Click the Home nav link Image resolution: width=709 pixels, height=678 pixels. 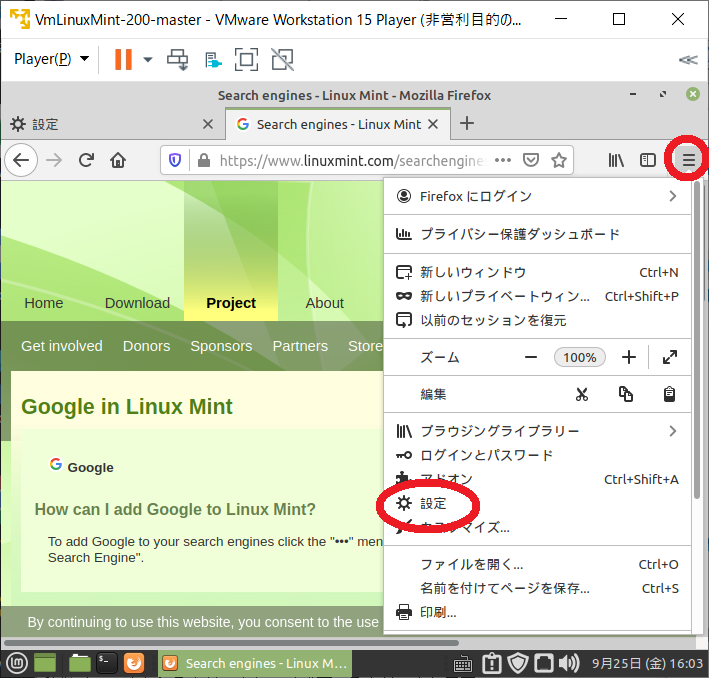tap(44, 303)
